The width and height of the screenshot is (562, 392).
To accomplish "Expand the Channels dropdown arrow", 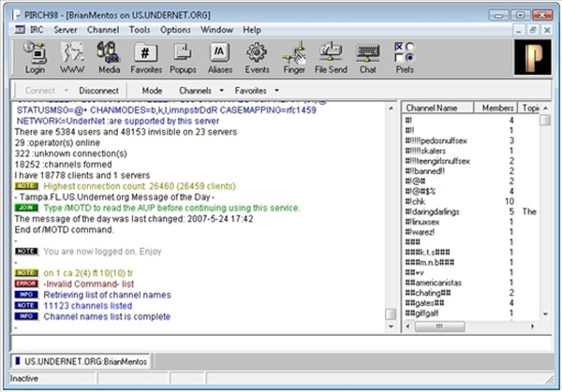I will click(221, 91).
